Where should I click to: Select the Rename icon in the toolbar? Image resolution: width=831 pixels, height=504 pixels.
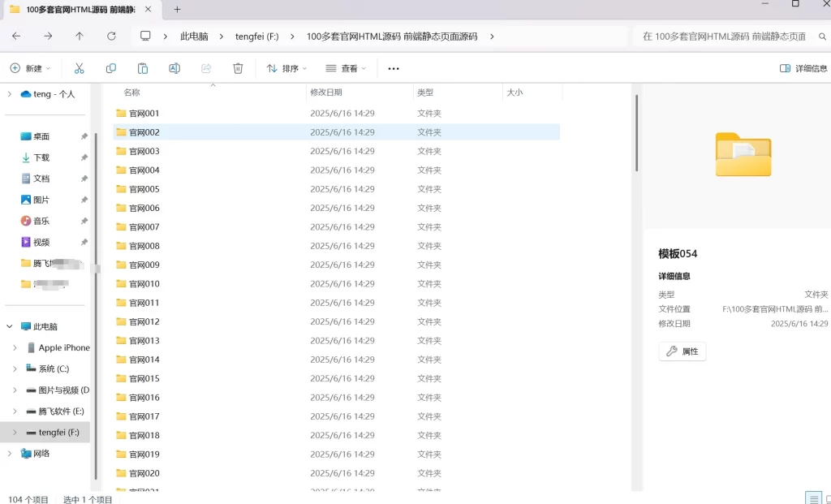174,68
